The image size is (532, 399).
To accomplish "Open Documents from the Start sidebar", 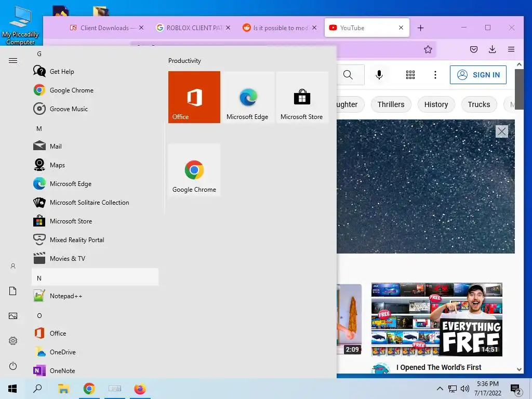I will click(13, 291).
